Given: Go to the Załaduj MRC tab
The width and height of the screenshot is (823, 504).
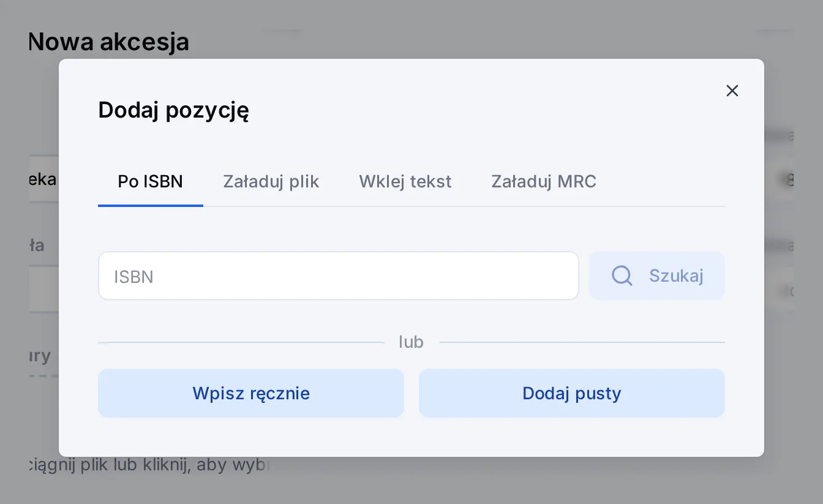Looking at the screenshot, I should click(544, 182).
